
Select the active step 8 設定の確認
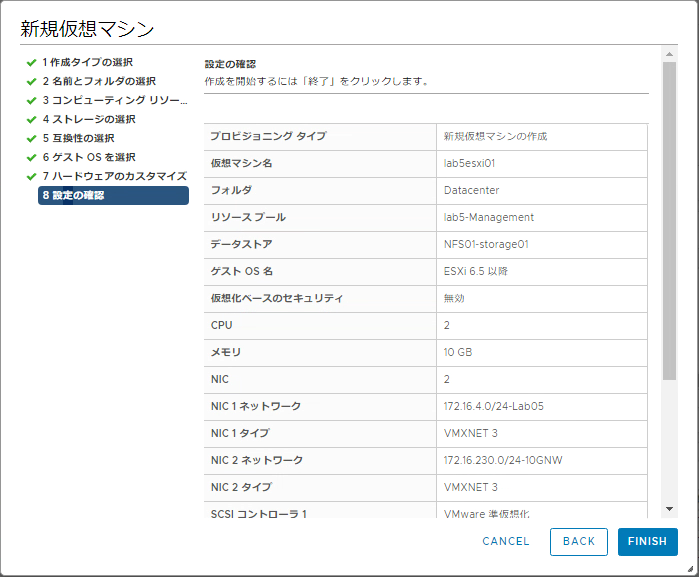tap(113, 195)
